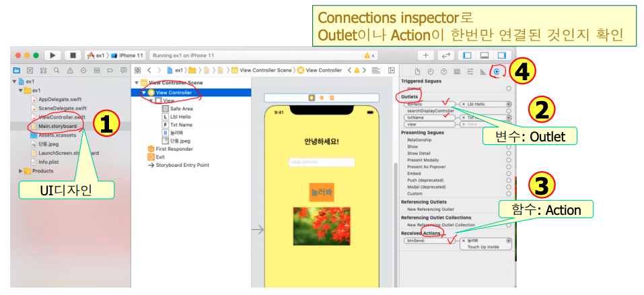The height and width of the screenshot is (295, 644).
Task: Click the Embed segue connection circle
Action: pos(509,174)
